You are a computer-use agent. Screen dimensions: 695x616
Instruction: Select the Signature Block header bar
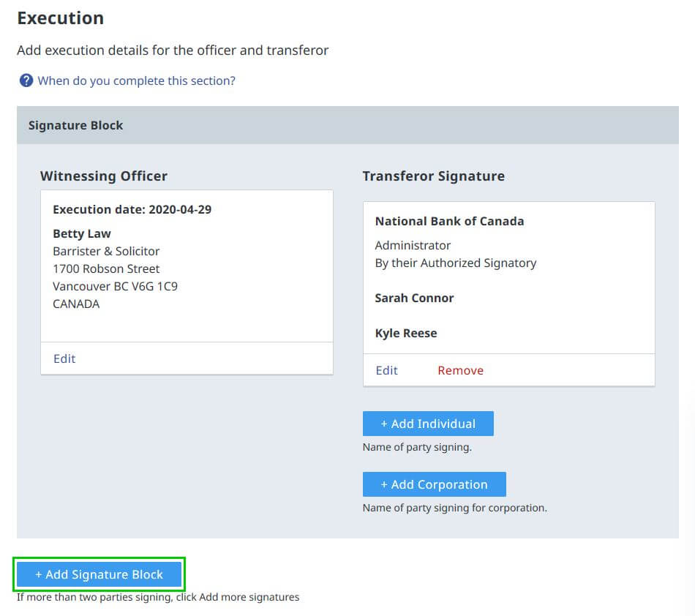[348, 125]
